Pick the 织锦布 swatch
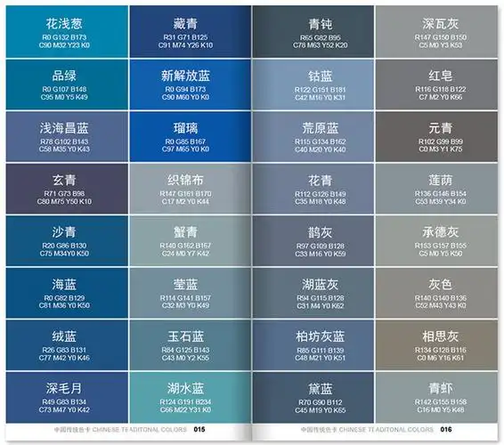Viewport: 504px width, 445px height. coord(191,189)
